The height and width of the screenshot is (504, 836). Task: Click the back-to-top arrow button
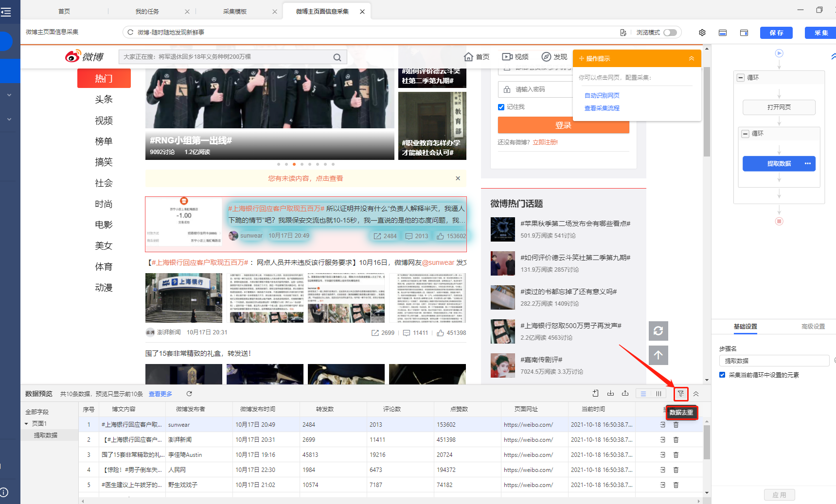pyautogui.click(x=658, y=355)
